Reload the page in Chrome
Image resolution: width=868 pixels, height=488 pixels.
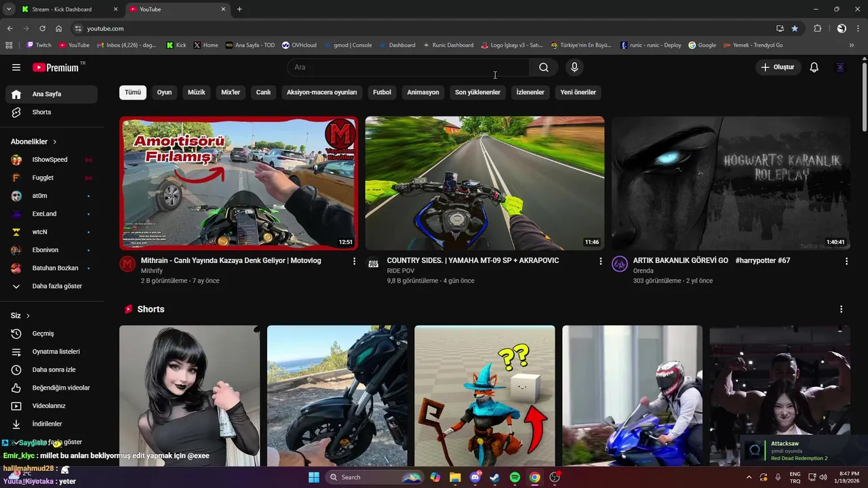tap(42, 28)
